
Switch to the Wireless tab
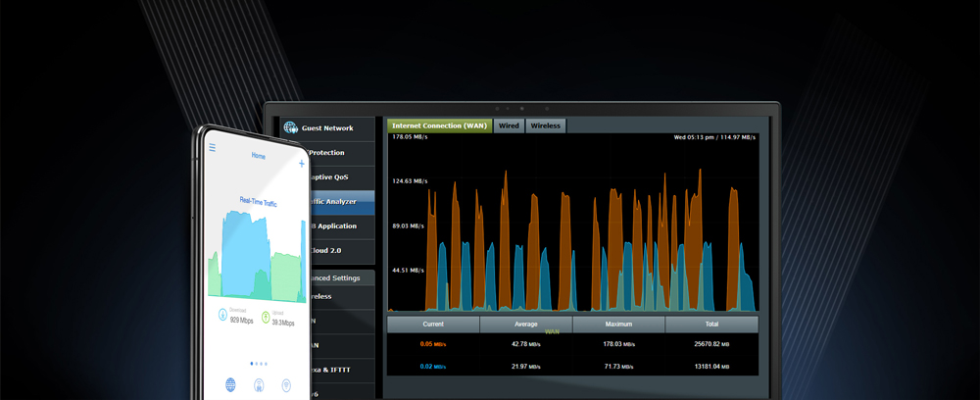[x=546, y=125]
